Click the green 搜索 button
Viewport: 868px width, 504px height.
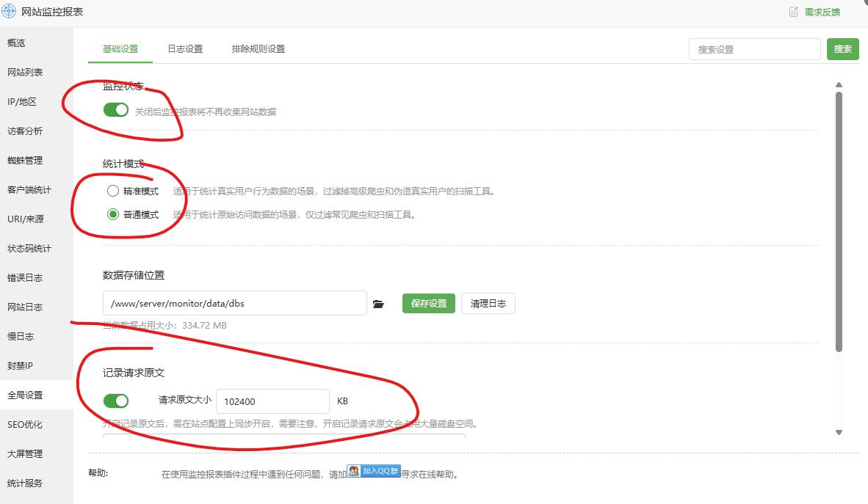pos(842,49)
